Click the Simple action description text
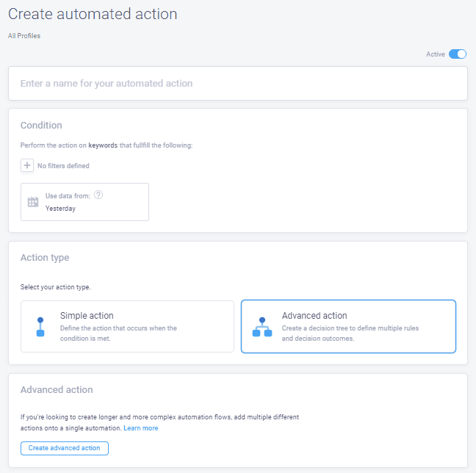This screenshot has height=473, width=476. point(118,333)
